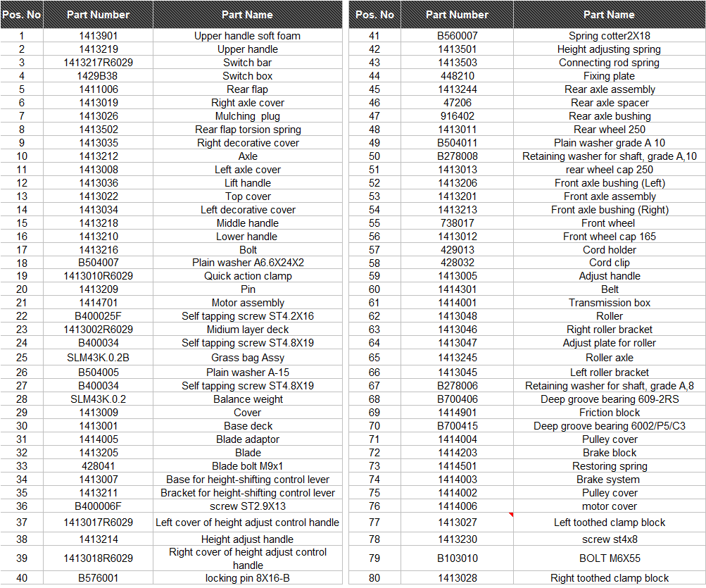The height and width of the screenshot is (588, 706).
Task: Select position number 40 cell
Action: pos(22,578)
